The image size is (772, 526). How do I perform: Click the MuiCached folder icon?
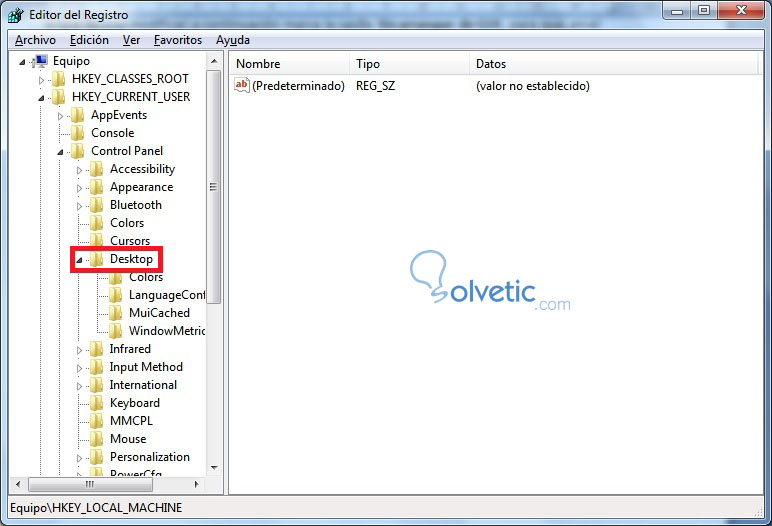(x=116, y=313)
